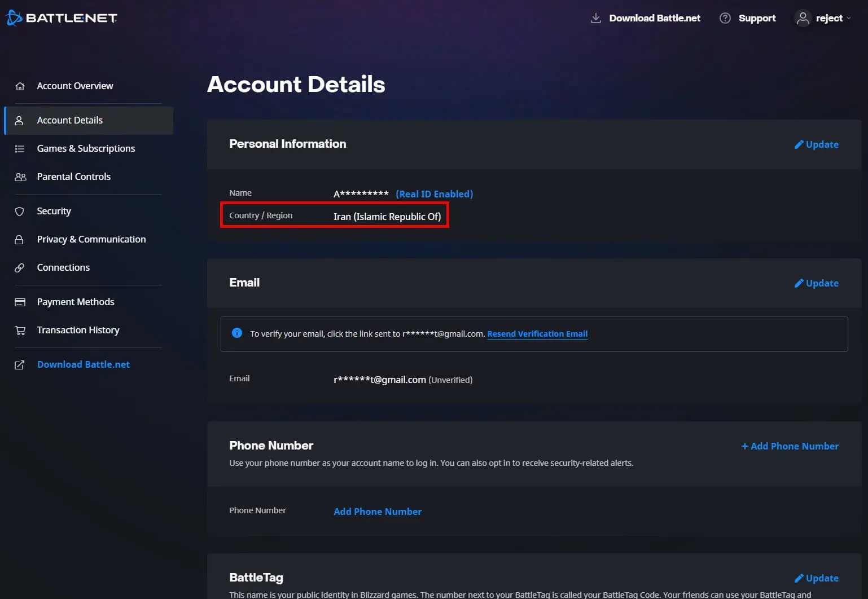Click the cart icon beside Transaction History
Image resolution: width=868 pixels, height=599 pixels.
[x=20, y=331]
